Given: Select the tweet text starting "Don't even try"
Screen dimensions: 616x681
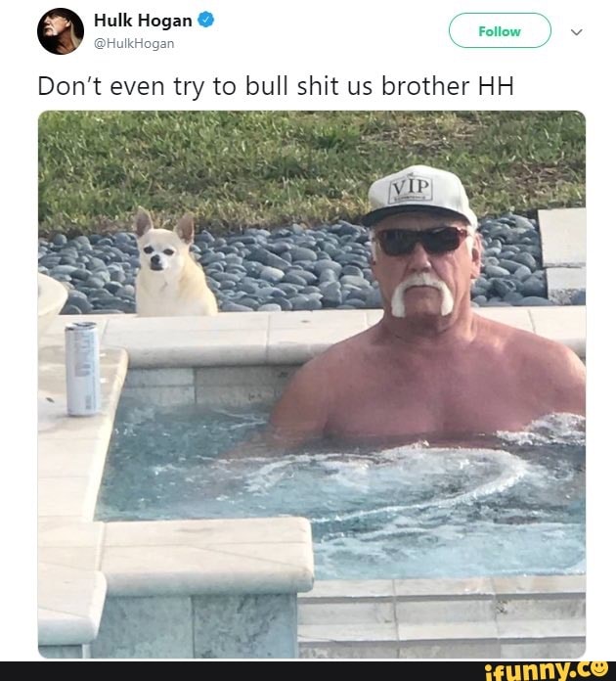Looking at the screenshot, I should 276,86.
